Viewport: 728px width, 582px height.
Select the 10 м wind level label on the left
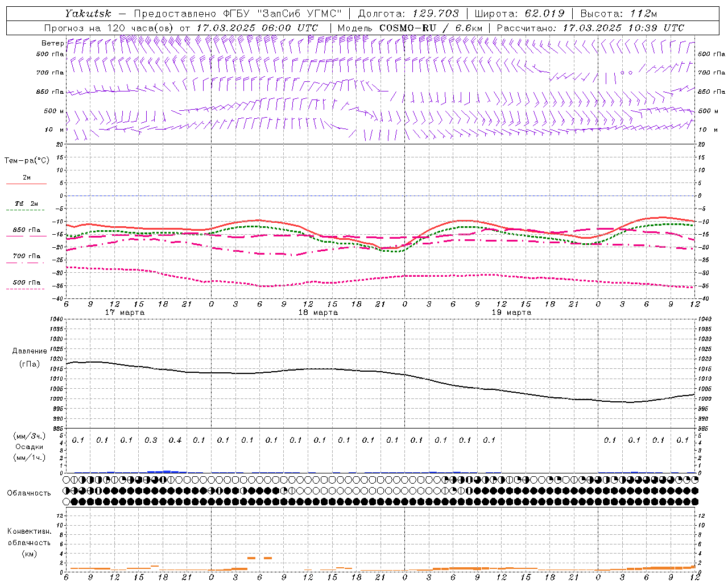55,130
